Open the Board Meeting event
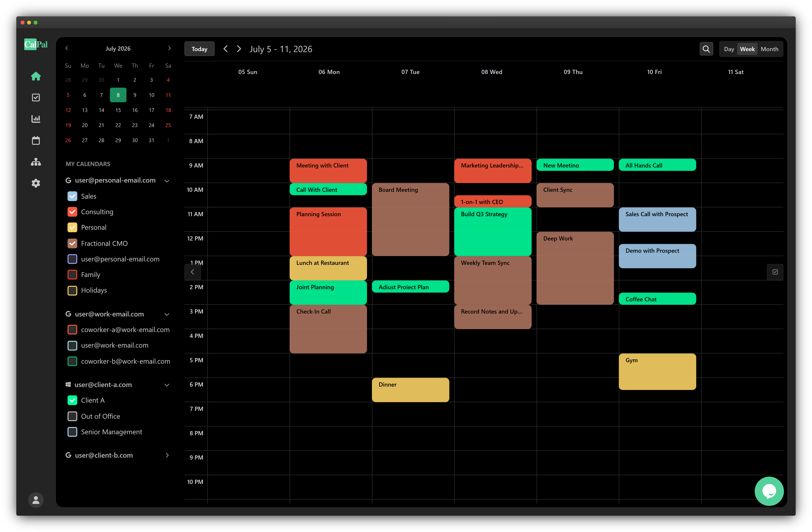 pyautogui.click(x=410, y=219)
